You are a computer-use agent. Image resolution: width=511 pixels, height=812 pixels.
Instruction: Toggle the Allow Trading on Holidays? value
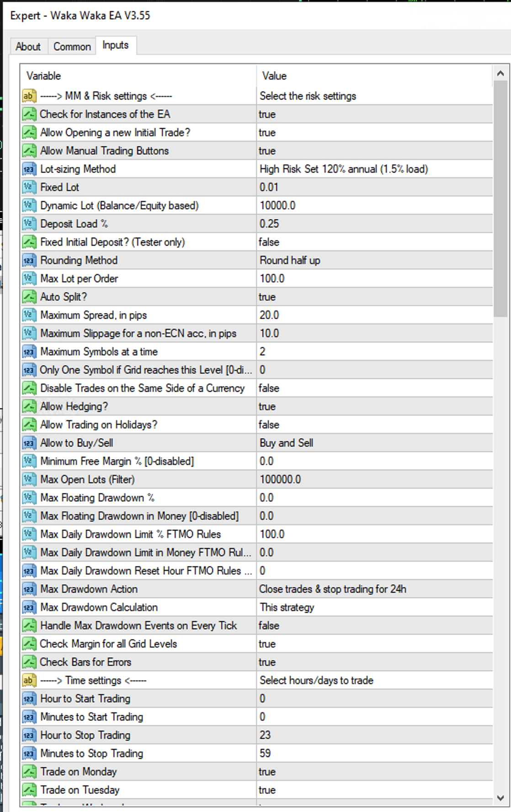(x=375, y=425)
